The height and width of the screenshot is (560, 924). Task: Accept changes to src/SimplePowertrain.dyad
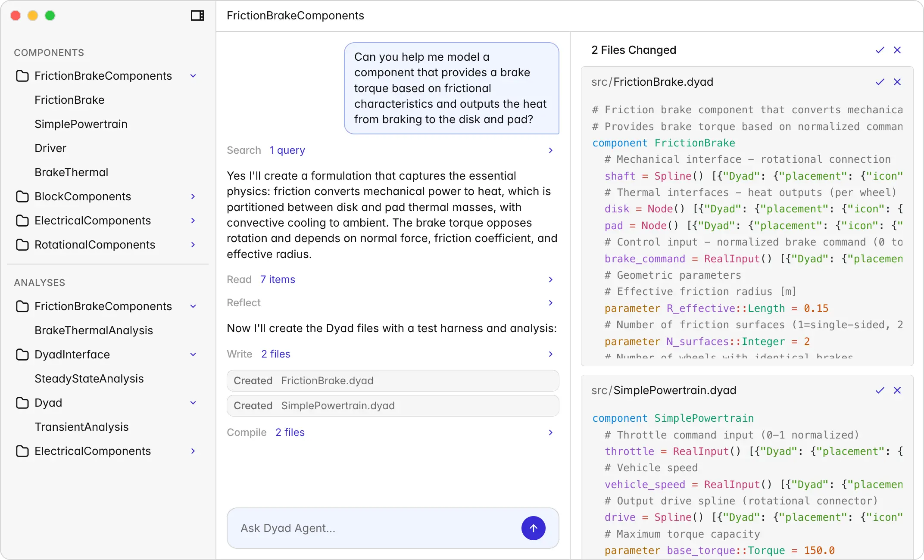pyautogui.click(x=880, y=390)
